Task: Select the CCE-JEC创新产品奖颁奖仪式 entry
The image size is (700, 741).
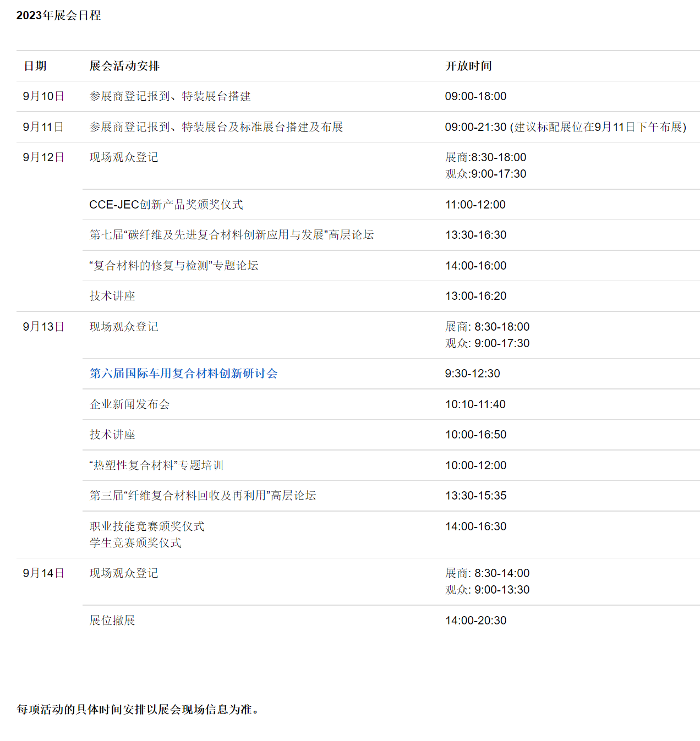Action: pyautogui.click(x=167, y=204)
